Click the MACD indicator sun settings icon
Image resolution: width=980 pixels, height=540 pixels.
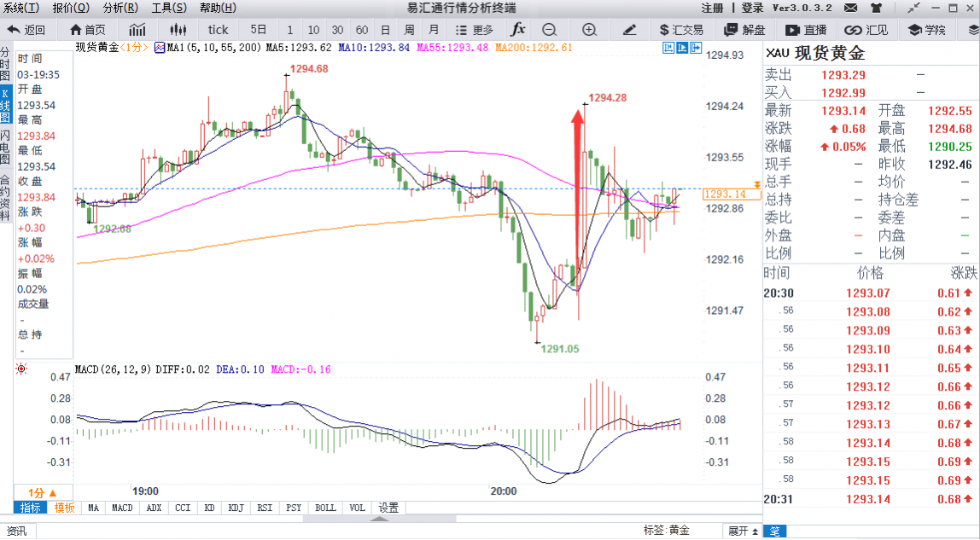pyautogui.click(x=21, y=369)
